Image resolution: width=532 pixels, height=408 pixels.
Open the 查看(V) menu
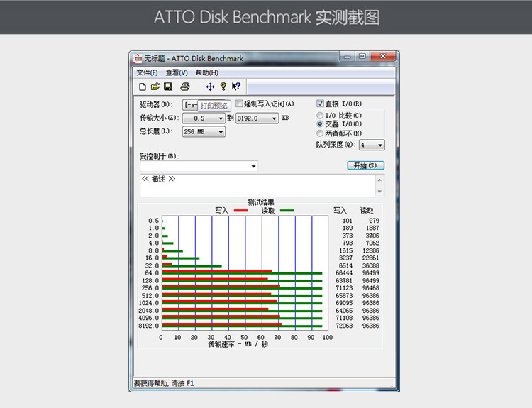pos(177,72)
